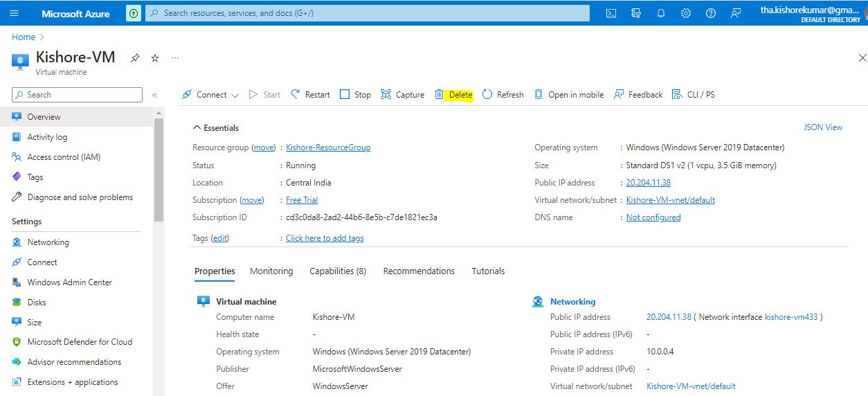868x396 pixels.
Task: Switch to the Monitoring tab
Action: point(271,271)
